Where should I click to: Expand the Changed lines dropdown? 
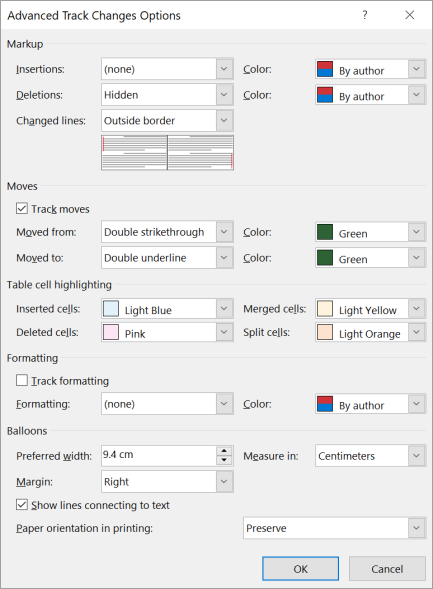point(167,121)
